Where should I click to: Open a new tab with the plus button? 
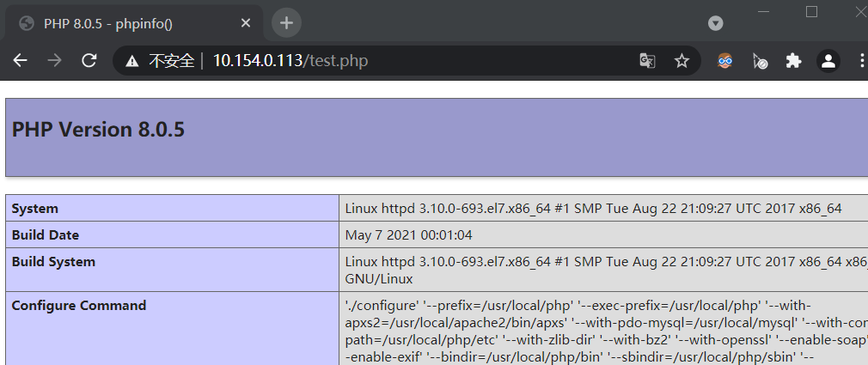click(286, 22)
